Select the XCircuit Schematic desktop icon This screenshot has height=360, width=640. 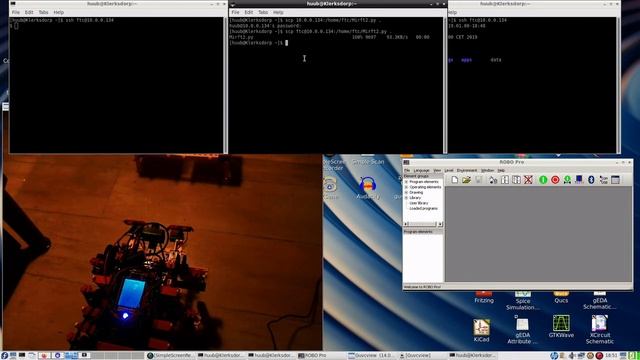point(599,330)
